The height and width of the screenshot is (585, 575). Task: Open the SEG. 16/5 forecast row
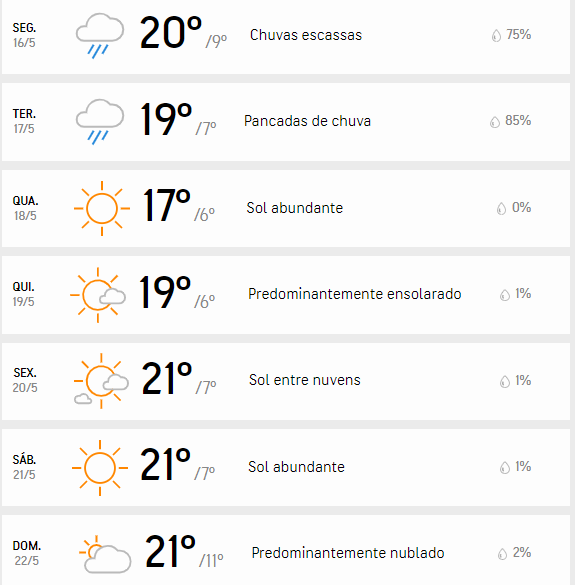(286, 36)
